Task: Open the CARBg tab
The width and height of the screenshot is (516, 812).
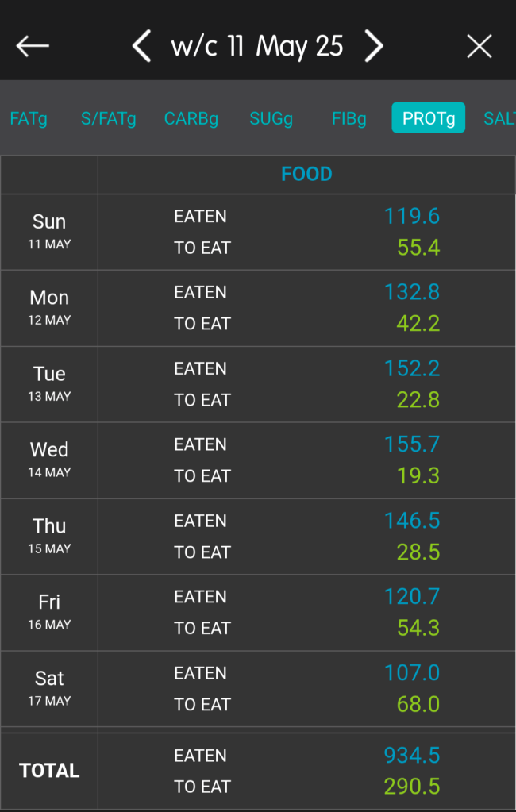Action: point(191,119)
